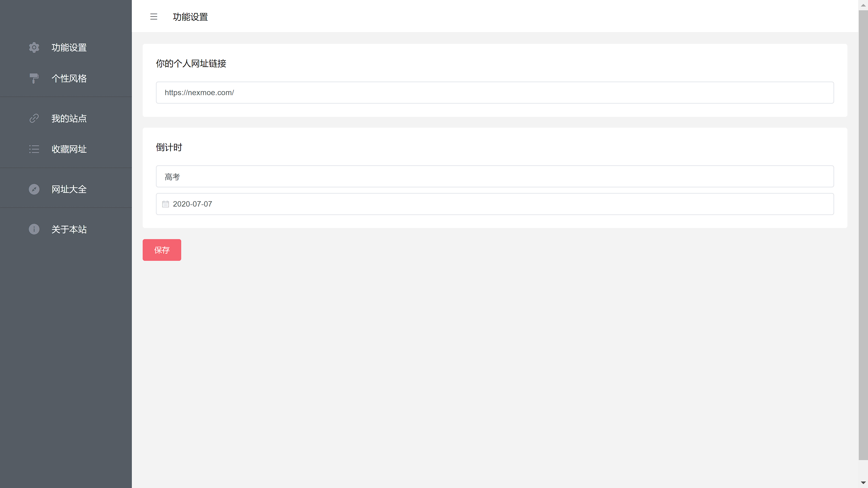Viewport: 868px width, 488px height.
Task: Focus the personal URL input field
Action: 495,93
